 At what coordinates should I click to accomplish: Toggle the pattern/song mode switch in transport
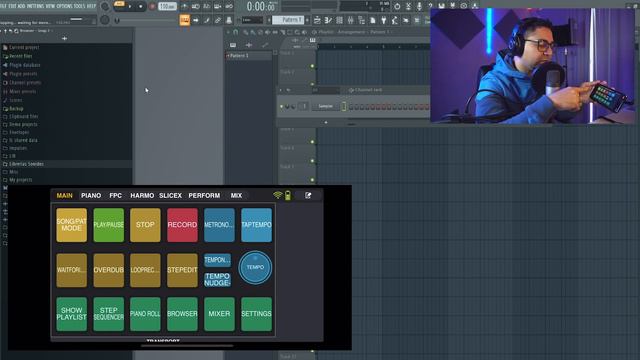tap(119, 4)
